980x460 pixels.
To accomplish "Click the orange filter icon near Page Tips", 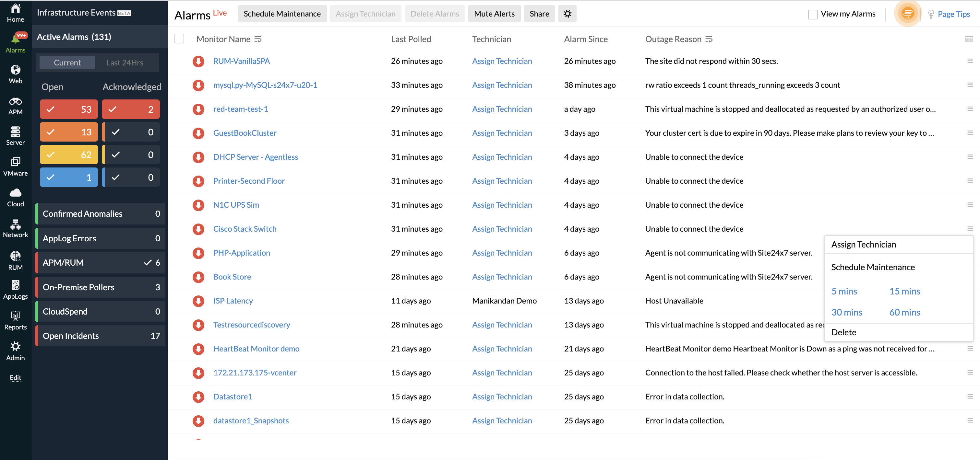I will pyautogui.click(x=908, y=14).
